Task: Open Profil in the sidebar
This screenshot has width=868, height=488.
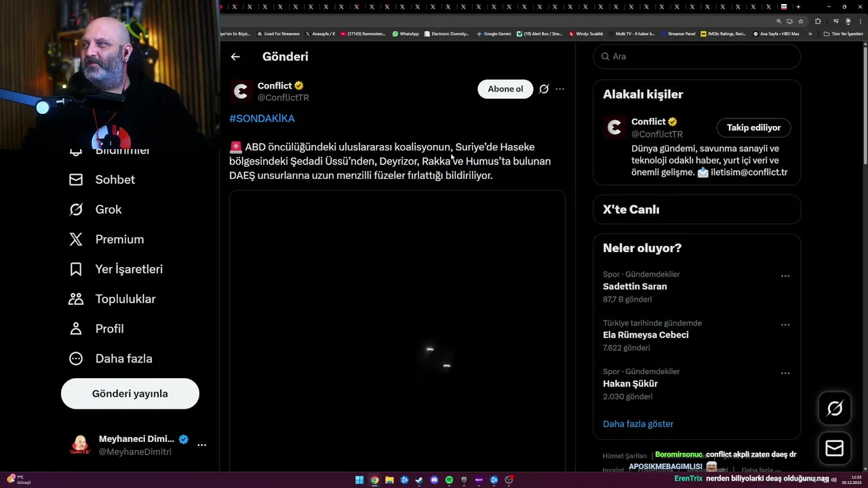Action: [96, 329]
